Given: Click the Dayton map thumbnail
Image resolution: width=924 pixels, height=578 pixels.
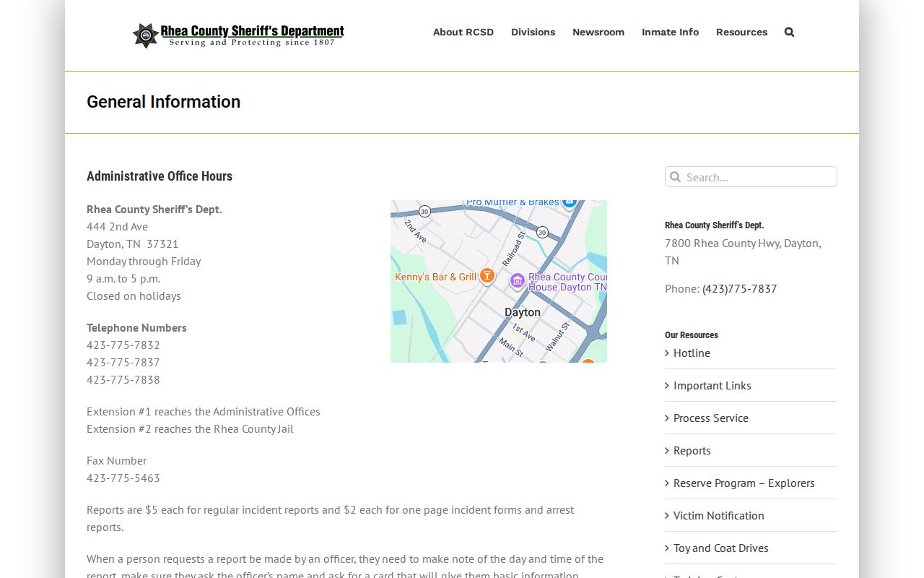Looking at the screenshot, I should coord(499,281).
